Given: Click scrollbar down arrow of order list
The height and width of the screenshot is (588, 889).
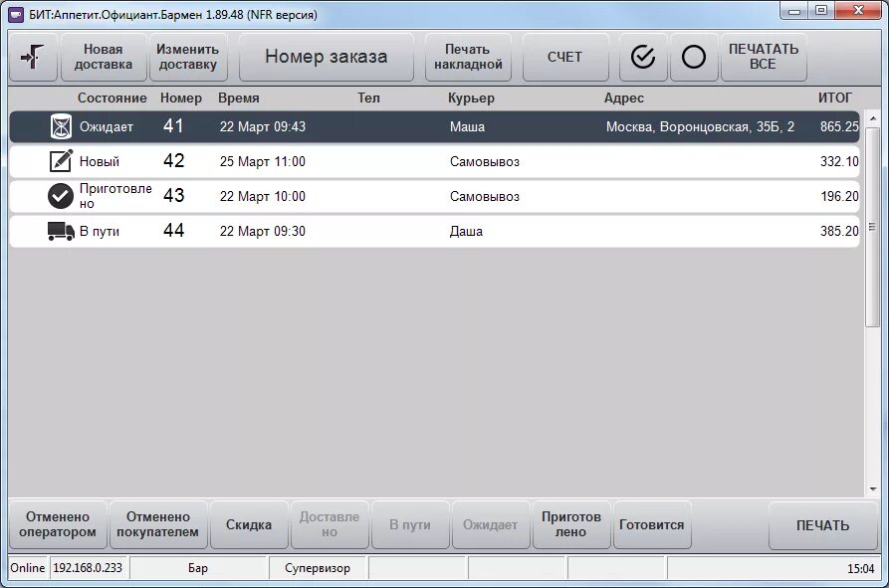Looking at the screenshot, I should (x=872, y=489).
